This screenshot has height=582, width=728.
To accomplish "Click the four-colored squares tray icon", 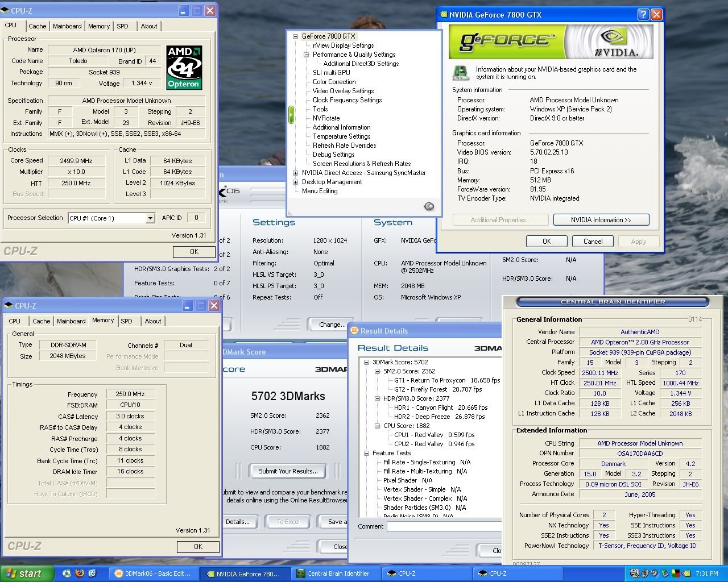I will (675, 573).
